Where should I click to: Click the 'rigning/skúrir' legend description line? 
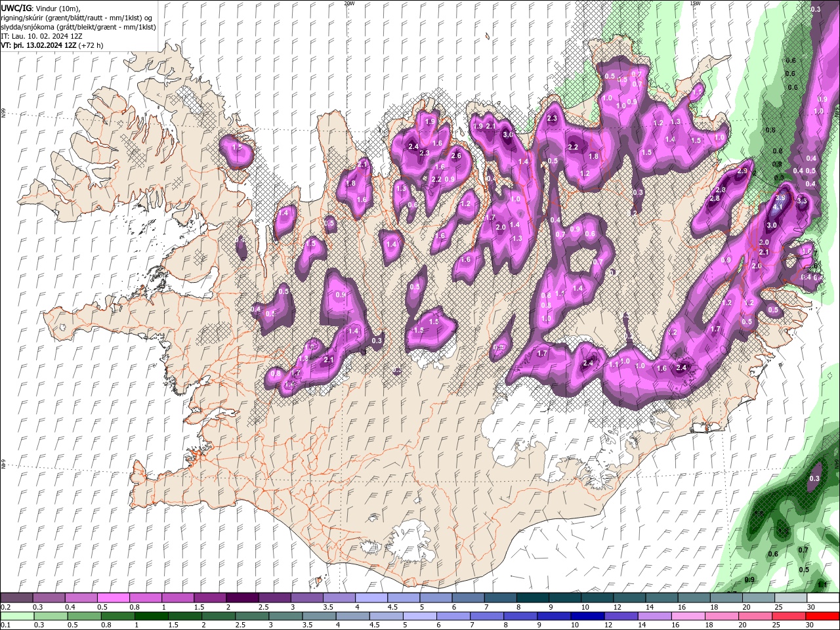click(77, 18)
